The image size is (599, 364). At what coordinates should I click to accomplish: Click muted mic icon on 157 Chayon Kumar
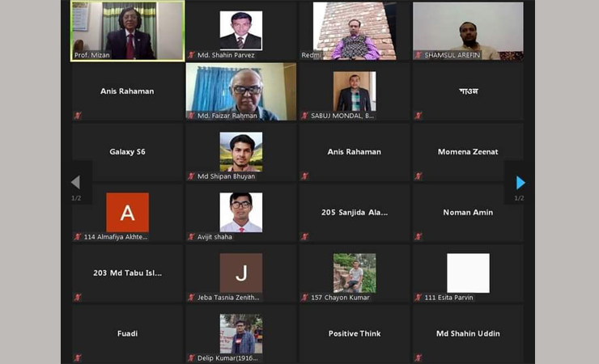pos(304,297)
